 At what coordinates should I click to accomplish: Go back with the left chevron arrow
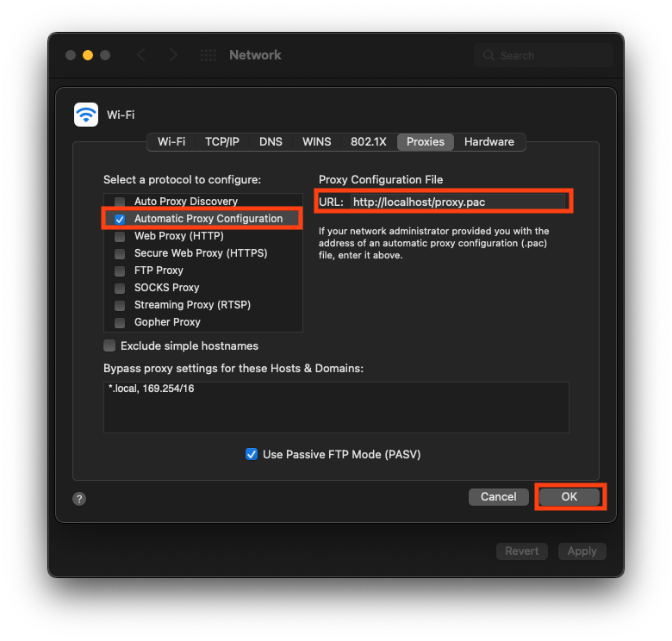click(x=141, y=55)
